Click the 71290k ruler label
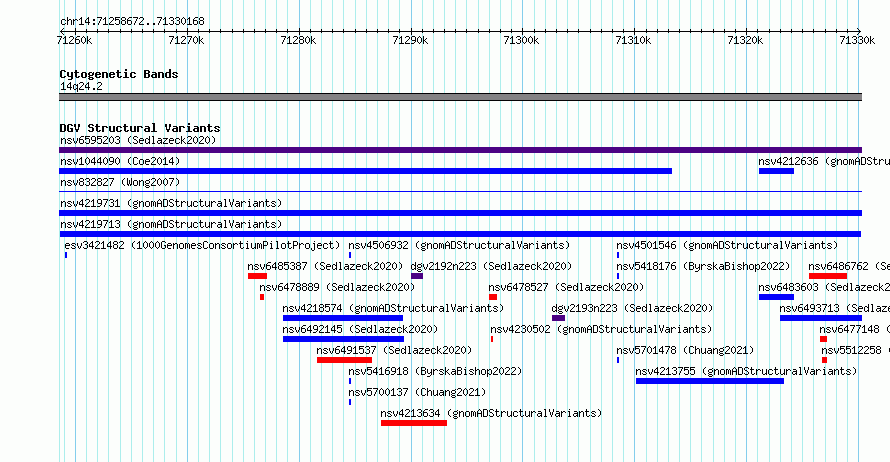The height and width of the screenshot is (462, 890). point(410,40)
